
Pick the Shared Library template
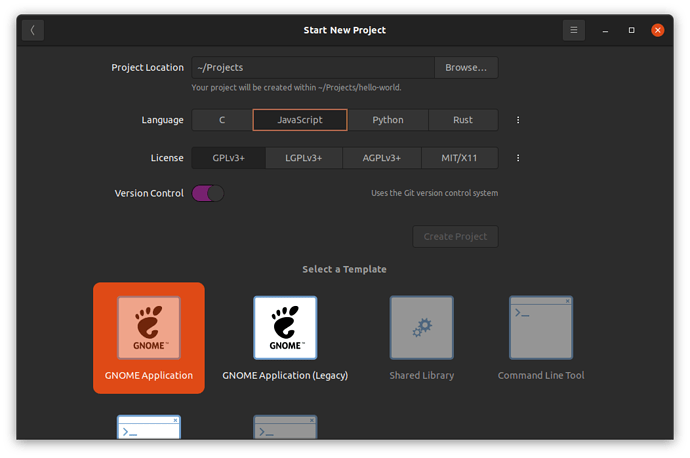click(422, 338)
